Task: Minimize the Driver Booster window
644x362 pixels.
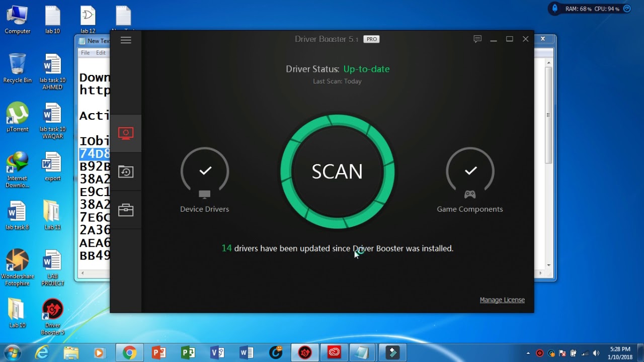Action: (494, 39)
